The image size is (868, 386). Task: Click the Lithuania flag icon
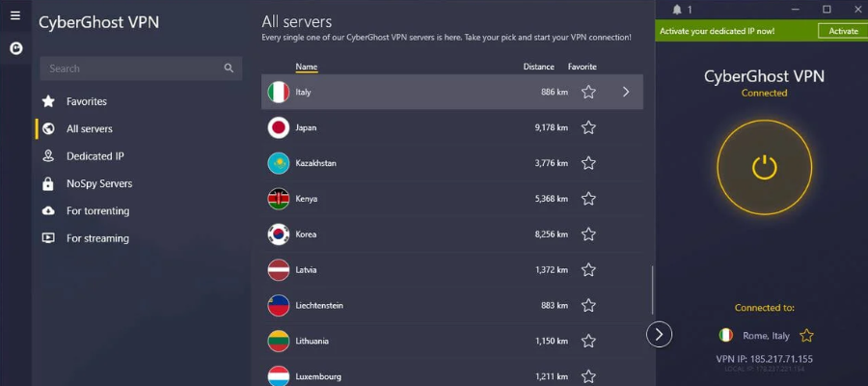point(279,341)
